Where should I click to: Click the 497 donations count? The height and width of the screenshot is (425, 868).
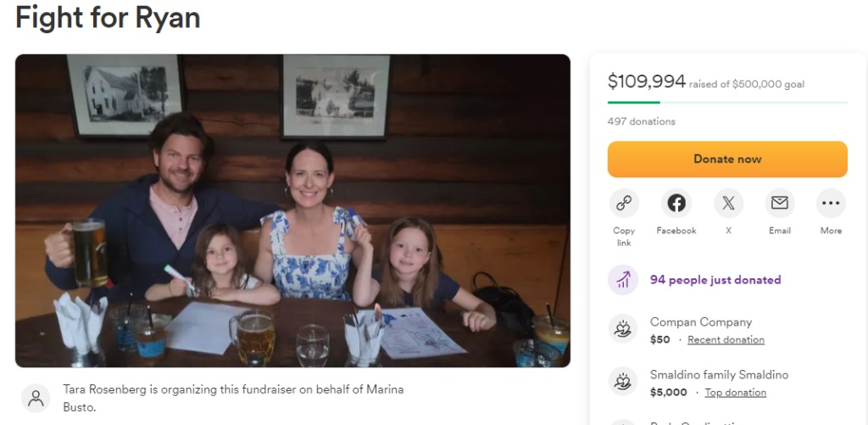click(641, 121)
